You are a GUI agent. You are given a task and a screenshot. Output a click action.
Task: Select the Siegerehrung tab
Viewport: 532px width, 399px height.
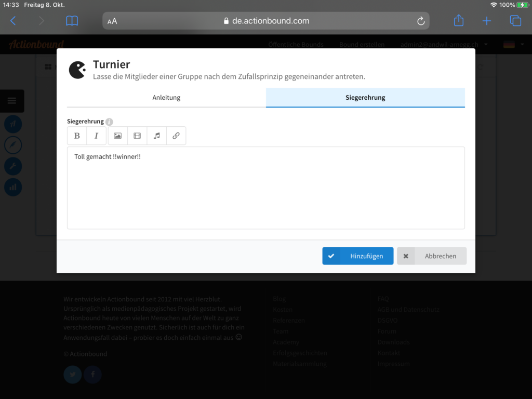pyautogui.click(x=365, y=98)
